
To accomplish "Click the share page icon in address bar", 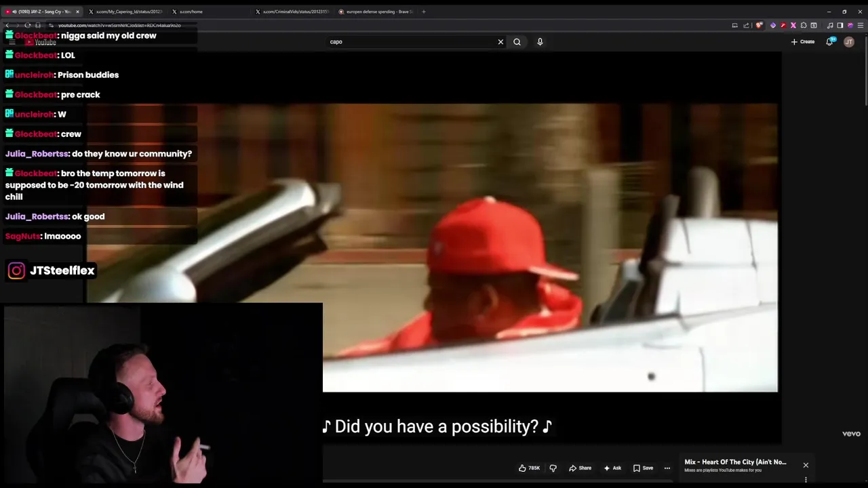I will [746, 25].
